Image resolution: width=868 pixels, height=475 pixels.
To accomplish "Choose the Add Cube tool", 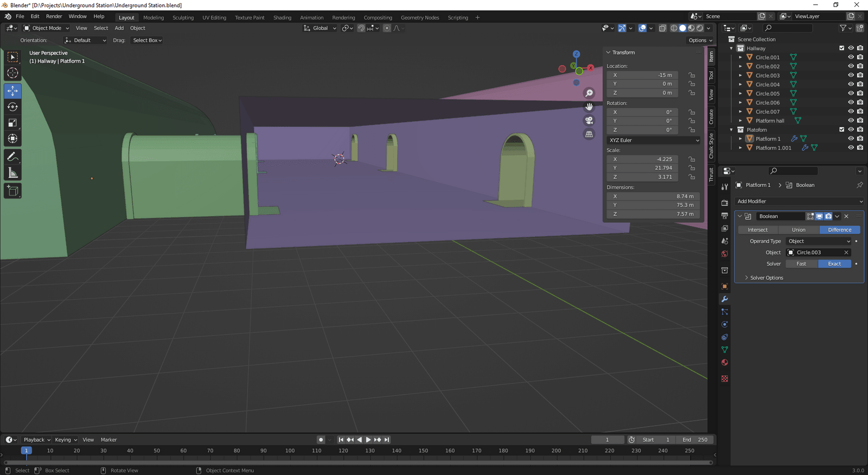I will 12,191.
